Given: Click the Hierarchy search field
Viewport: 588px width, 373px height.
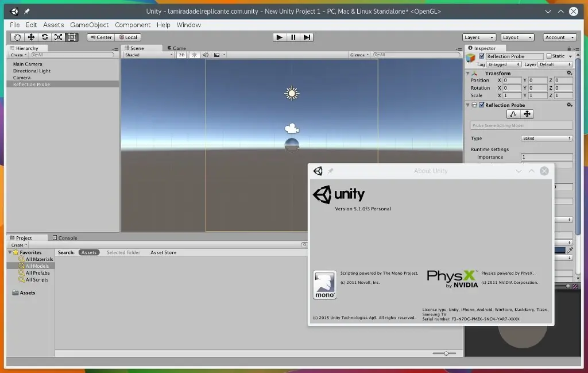Looking at the screenshot, I should tap(73, 55).
